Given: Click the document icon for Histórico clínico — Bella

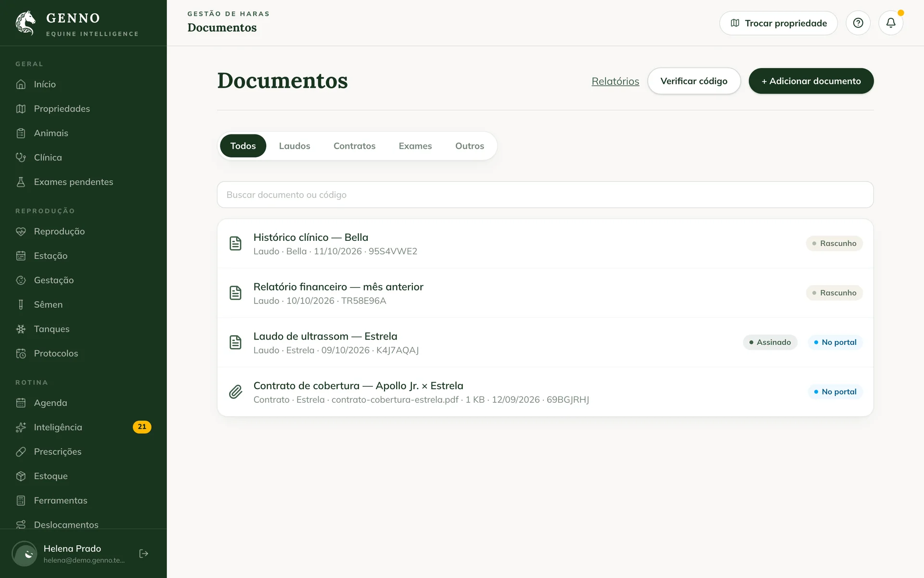Looking at the screenshot, I should 235,244.
